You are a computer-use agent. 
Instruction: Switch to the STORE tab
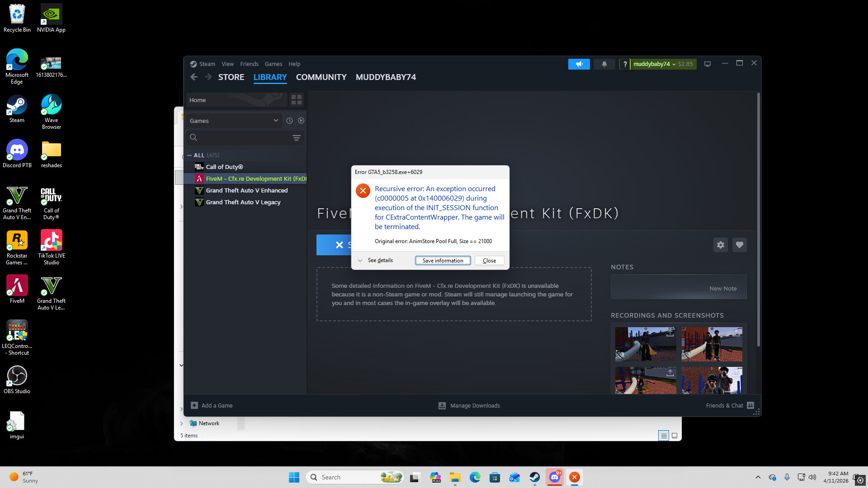click(x=231, y=77)
